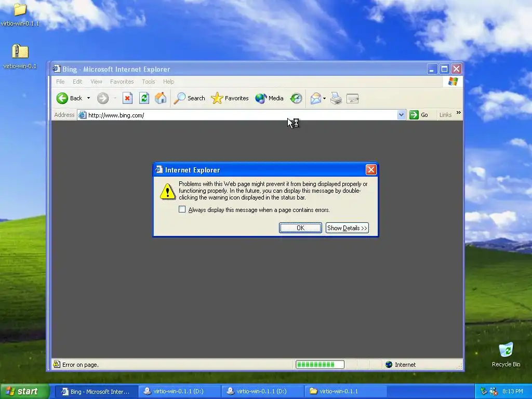Click the page loading progress bar
The width and height of the screenshot is (532, 399).
click(x=320, y=364)
